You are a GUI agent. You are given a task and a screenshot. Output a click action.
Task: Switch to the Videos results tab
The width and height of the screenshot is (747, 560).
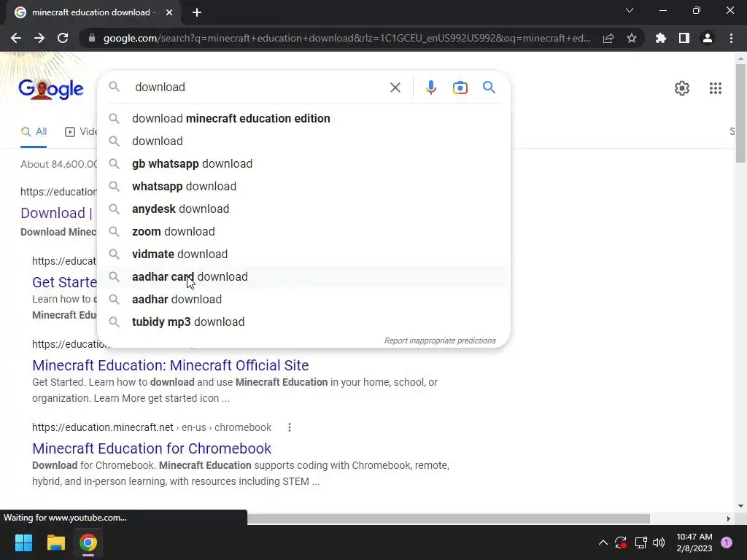click(x=81, y=132)
